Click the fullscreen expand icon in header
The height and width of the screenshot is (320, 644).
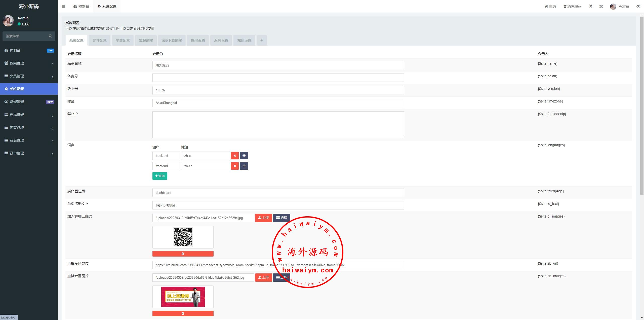click(x=601, y=6)
